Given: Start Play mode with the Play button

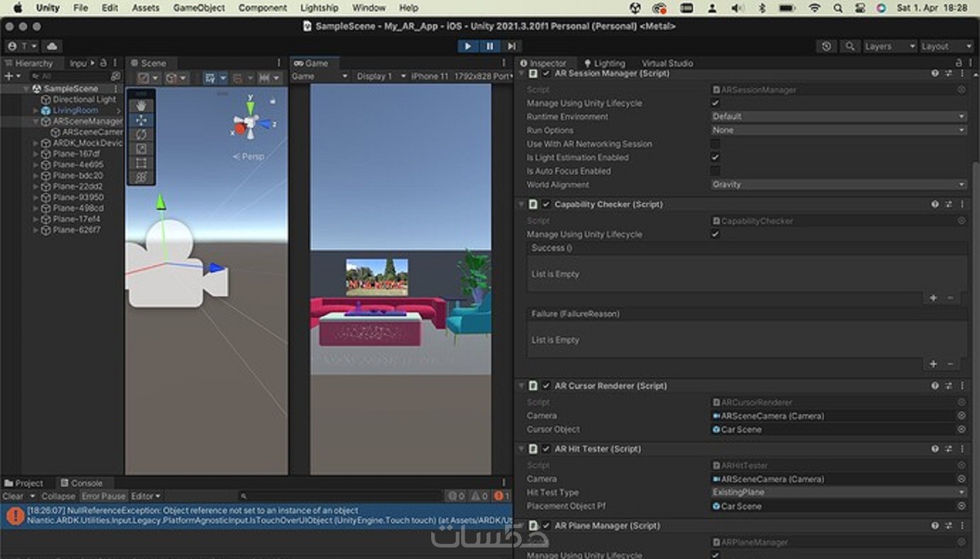Looking at the screenshot, I should 468,46.
